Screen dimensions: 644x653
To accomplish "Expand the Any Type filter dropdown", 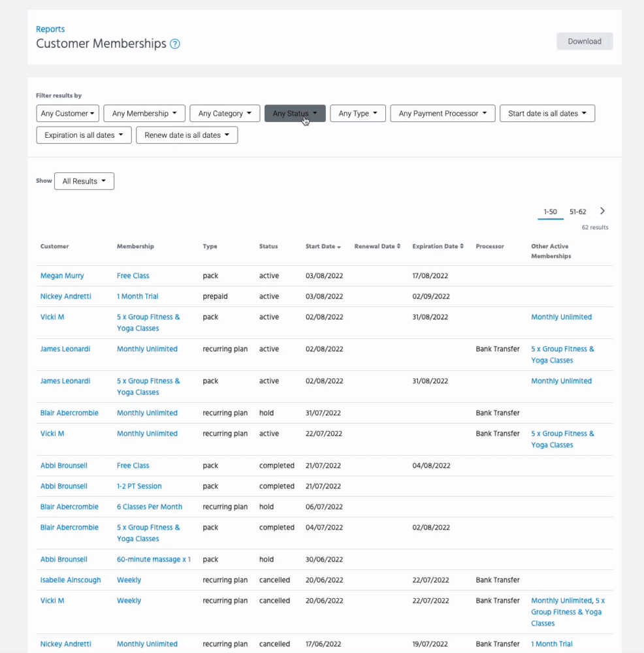I will (x=358, y=114).
